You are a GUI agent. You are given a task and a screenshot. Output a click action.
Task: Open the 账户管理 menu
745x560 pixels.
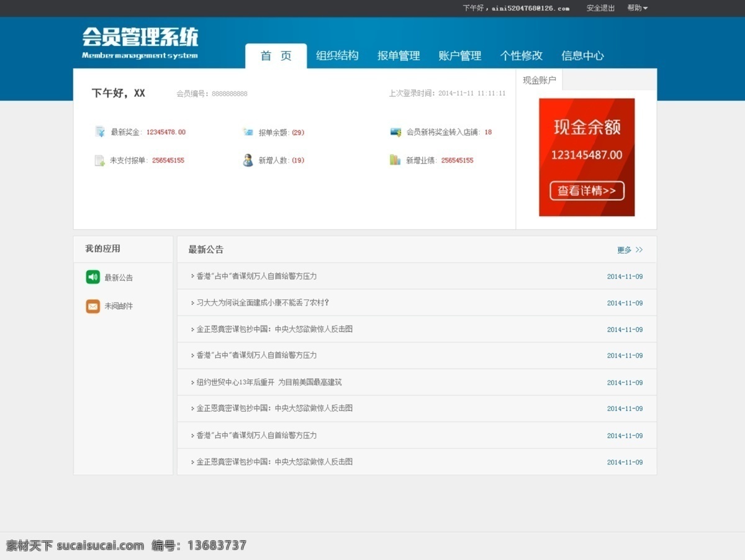460,55
